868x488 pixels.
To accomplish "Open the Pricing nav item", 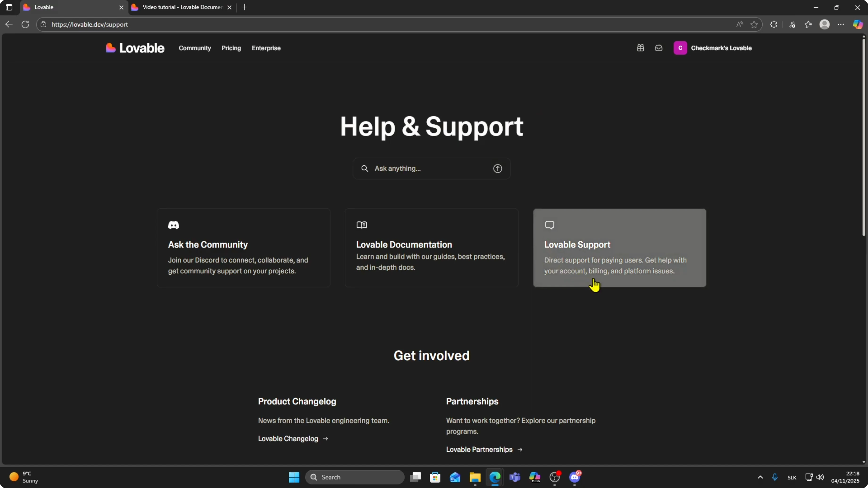I will tap(231, 48).
